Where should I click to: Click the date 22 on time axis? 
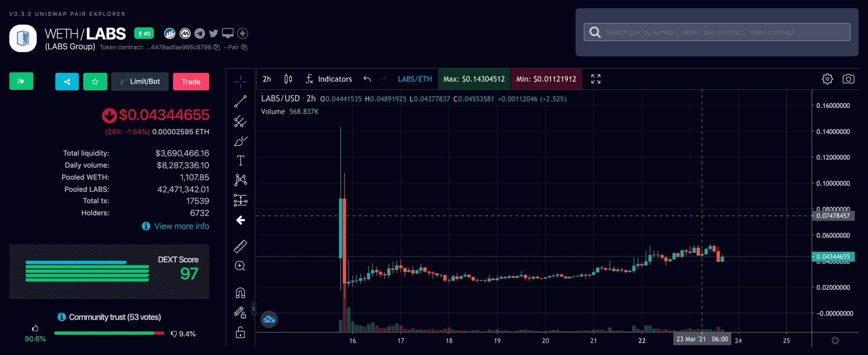(x=642, y=340)
